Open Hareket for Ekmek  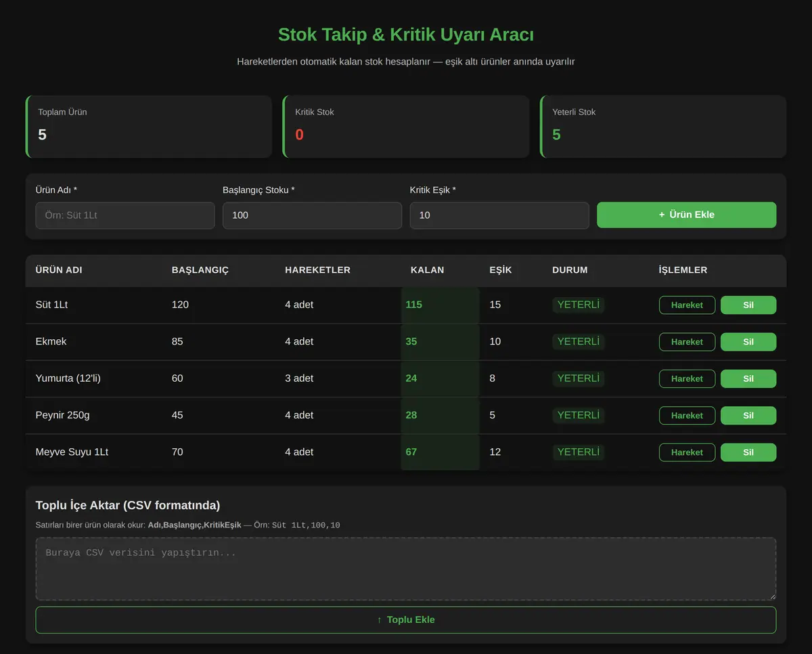tap(687, 342)
